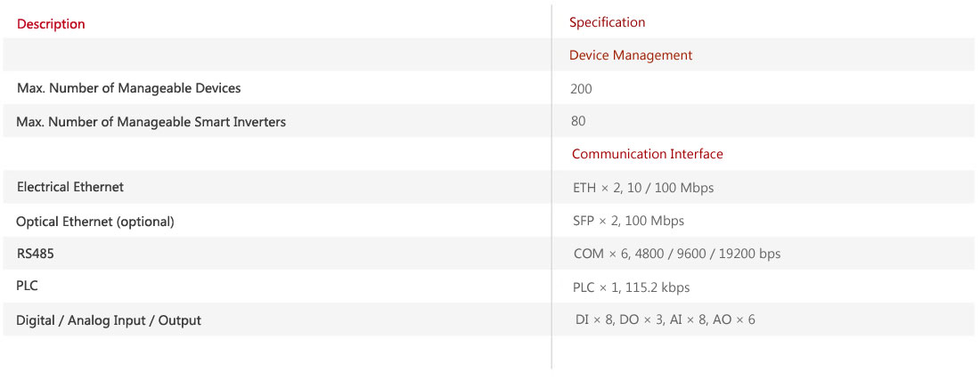Select the Communication Interface section heading
The width and height of the screenshot is (980, 380).
click(648, 153)
